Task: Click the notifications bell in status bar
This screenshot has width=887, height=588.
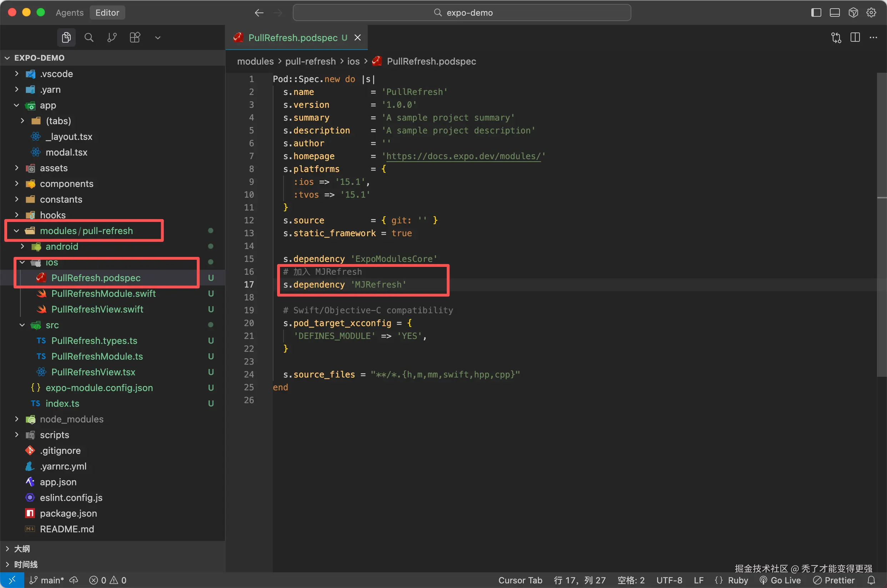Action: [871, 580]
